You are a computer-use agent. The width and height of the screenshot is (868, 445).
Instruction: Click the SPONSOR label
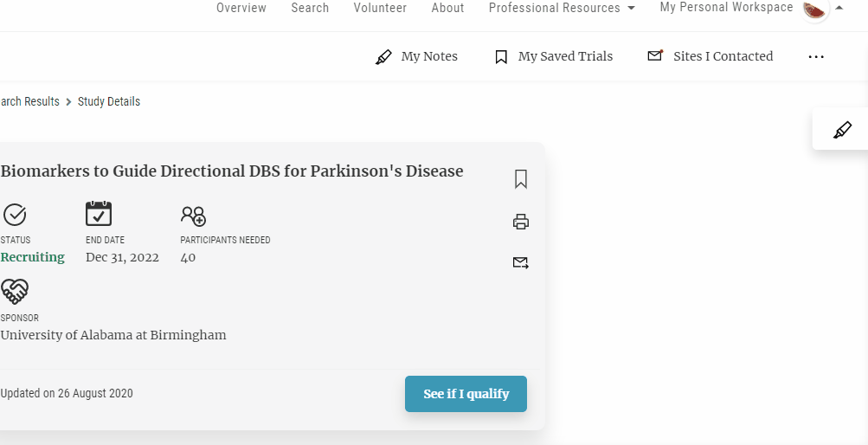[19, 318]
